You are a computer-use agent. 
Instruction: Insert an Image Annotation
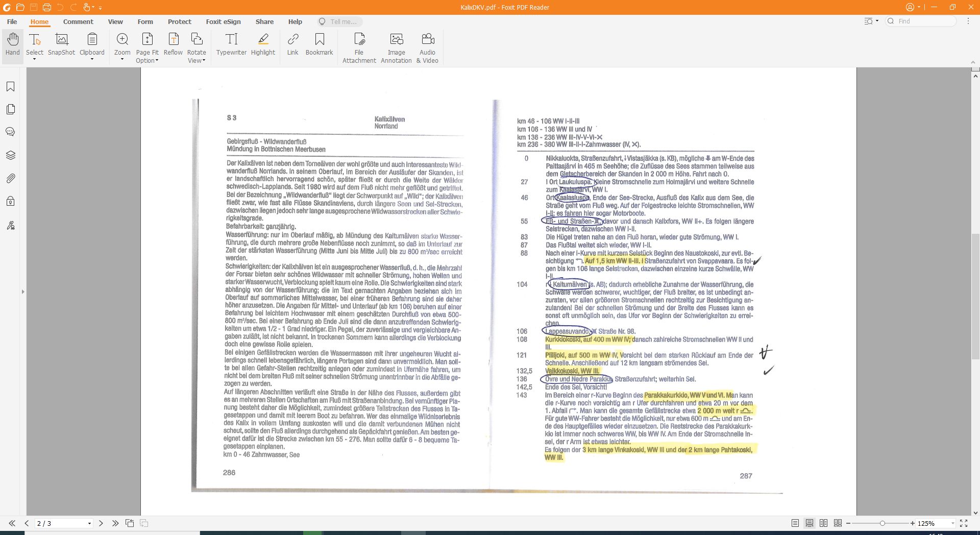pos(396,47)
